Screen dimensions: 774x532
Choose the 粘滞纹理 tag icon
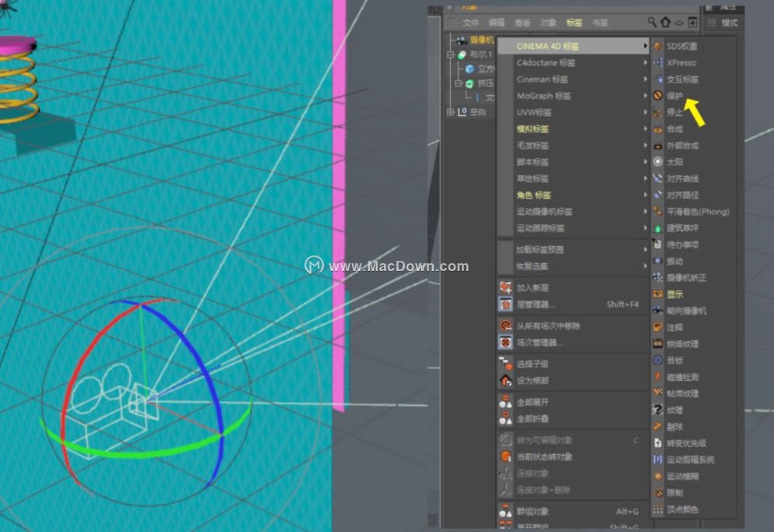tap(657, 393)
